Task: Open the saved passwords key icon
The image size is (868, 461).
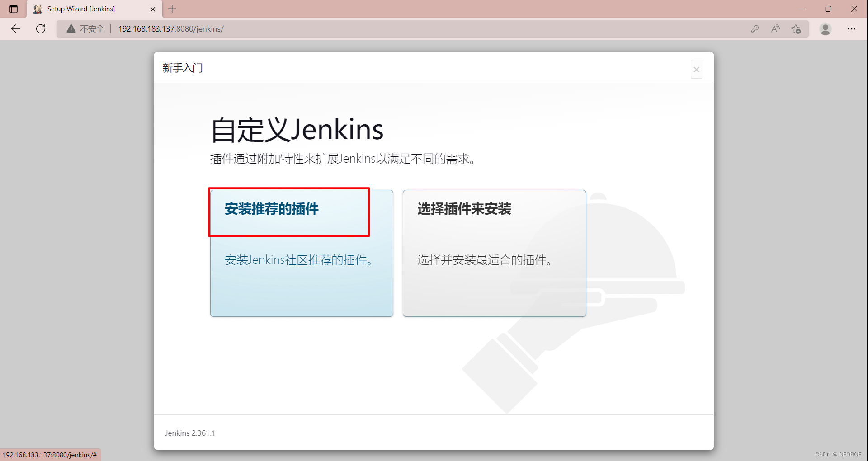Action: click(755, 29)
